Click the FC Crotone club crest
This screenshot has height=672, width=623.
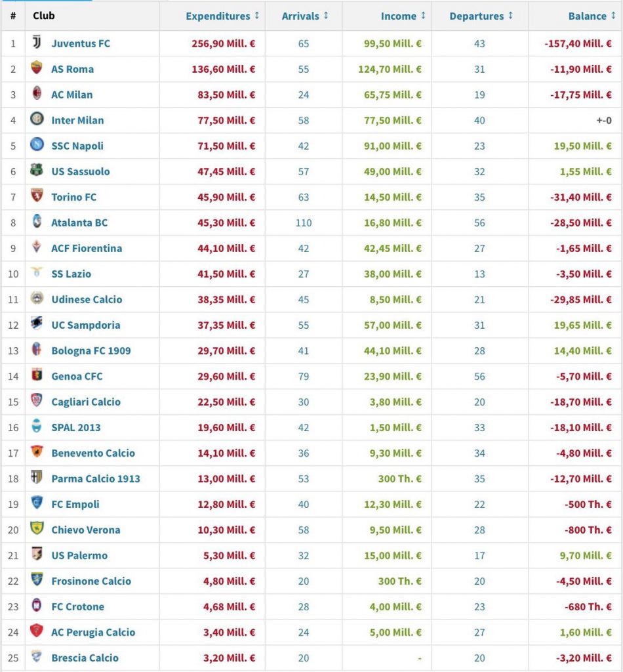tap(37, 605)
